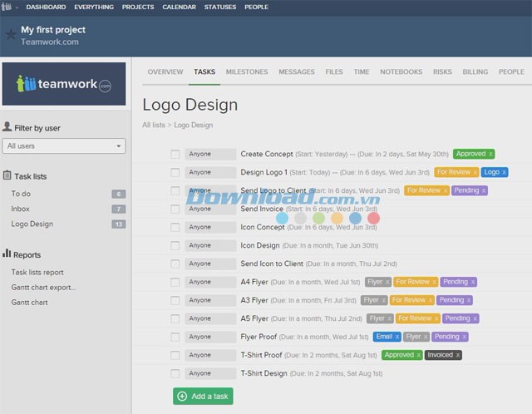Click the Reports bar chart icon
Viewport: 532px width, 414px height.
(7, 254)
